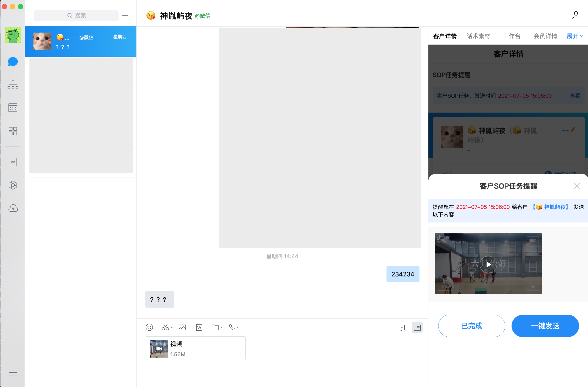
Task: Click the send image icon
Action: coord(182,327)
